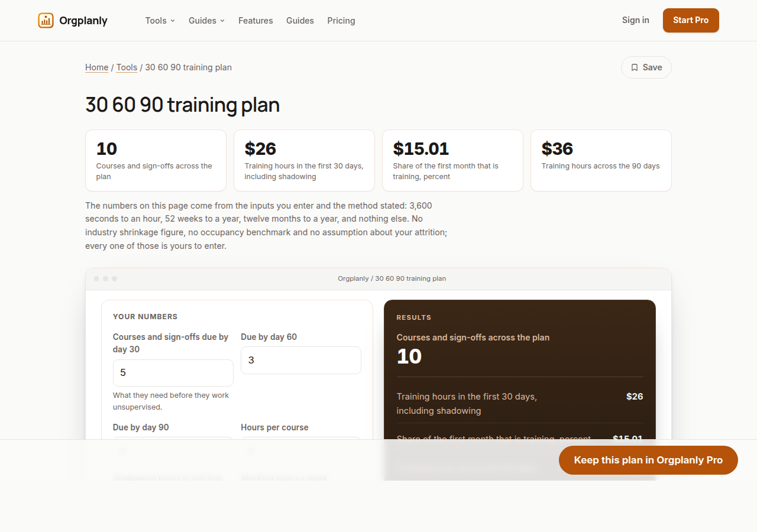The width and height of the screenshot is (757, 532).
Task: Go to the Home breadcrumb
Action: pos(96,67)
